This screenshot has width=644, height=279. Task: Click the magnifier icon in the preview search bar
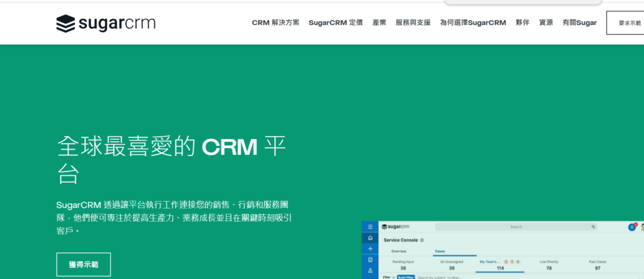(x=592, y=227)
